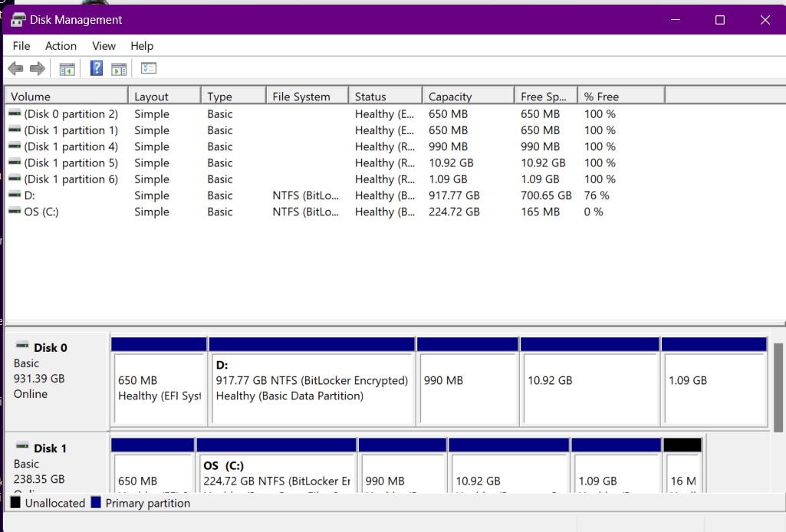This screenshot has width=786, height=532.
Task: Toggle the Show/Hide Console Tree icon
Action: (x=67, y=69)
